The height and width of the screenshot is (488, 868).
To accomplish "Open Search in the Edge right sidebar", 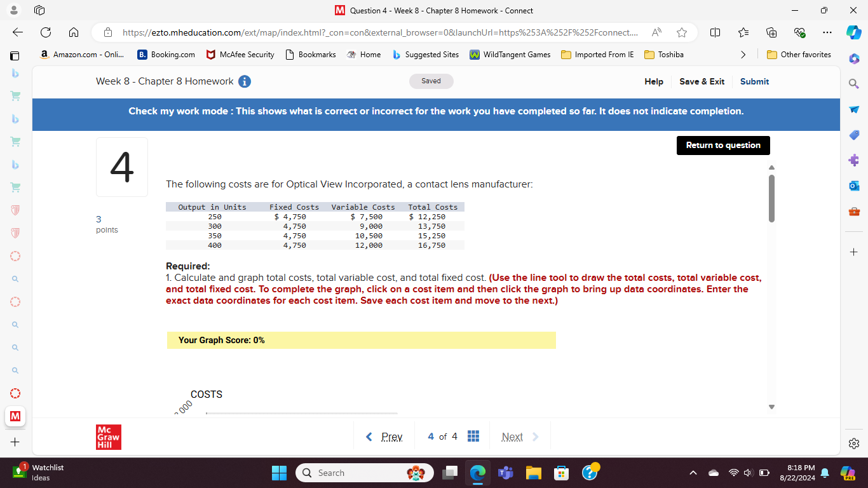I will 854,83.
